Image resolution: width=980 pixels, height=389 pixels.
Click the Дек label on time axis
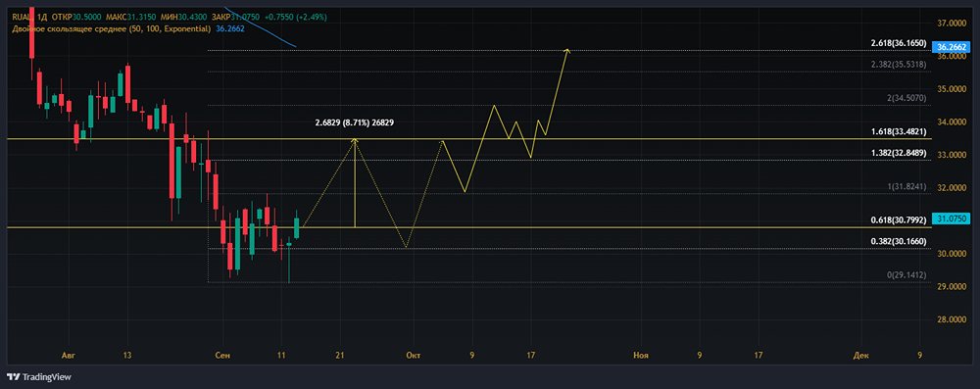coord(860,356)
